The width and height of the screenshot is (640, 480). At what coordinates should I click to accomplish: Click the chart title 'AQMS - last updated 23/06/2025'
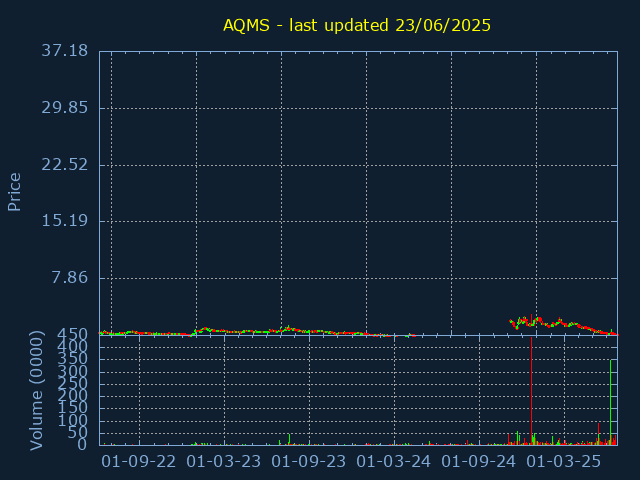tap(357, 25)
